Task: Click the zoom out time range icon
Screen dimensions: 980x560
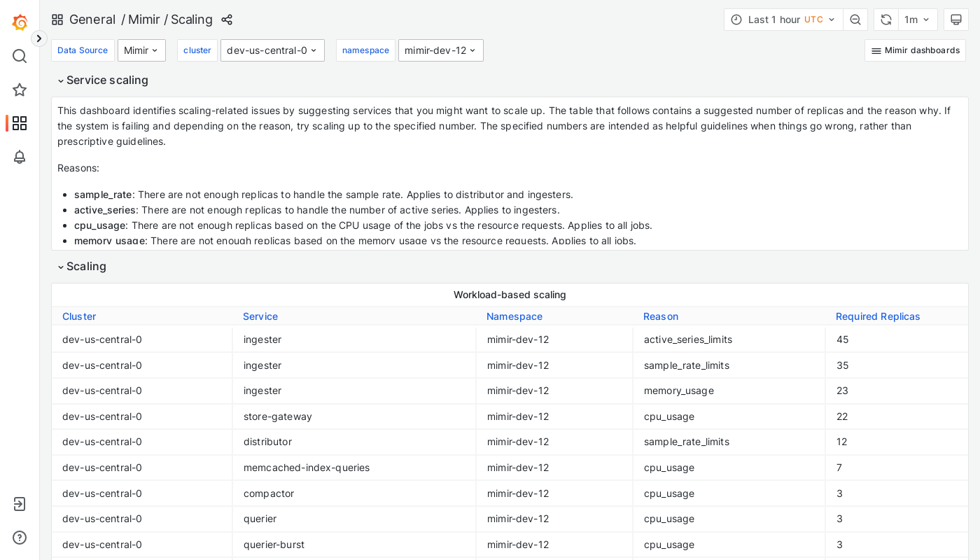Action: [x=855, y=20]
